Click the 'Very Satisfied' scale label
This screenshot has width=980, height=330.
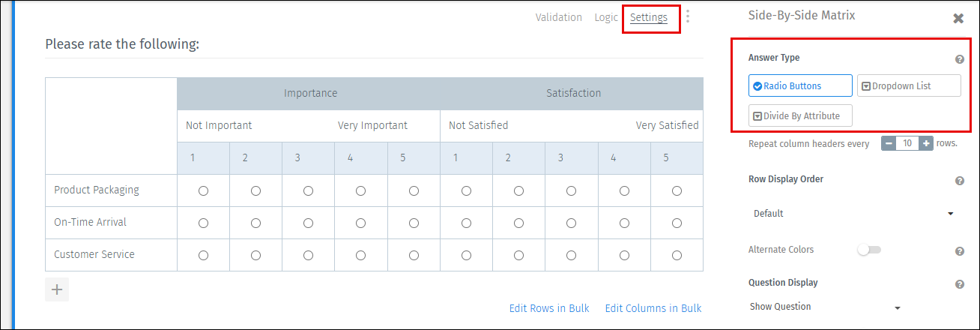pos(667,125)
